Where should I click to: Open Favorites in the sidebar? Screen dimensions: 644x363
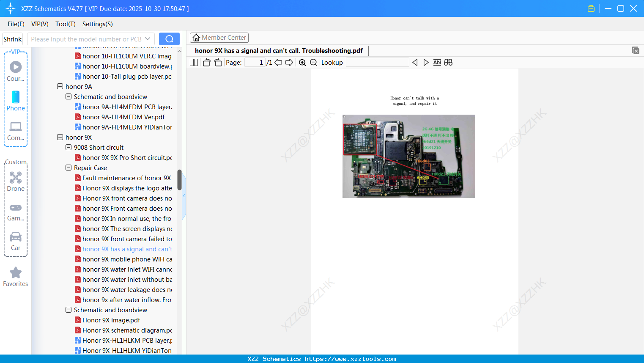point(16,277)
